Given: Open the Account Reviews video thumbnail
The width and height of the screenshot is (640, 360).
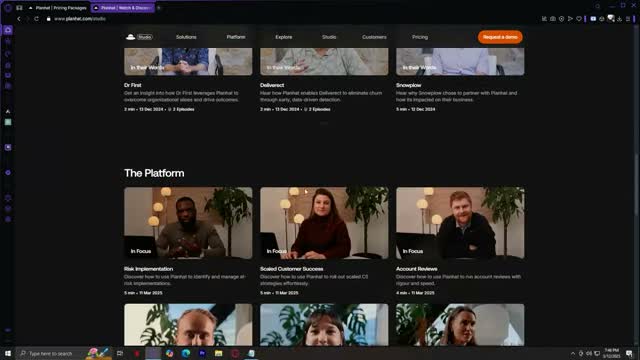Looking at the screenshot, I should (x=460, y=223).
